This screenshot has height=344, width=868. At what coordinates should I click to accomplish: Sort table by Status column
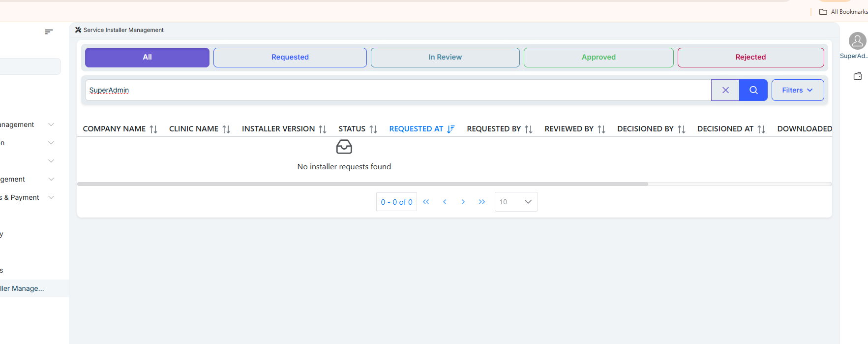(373, 129)
